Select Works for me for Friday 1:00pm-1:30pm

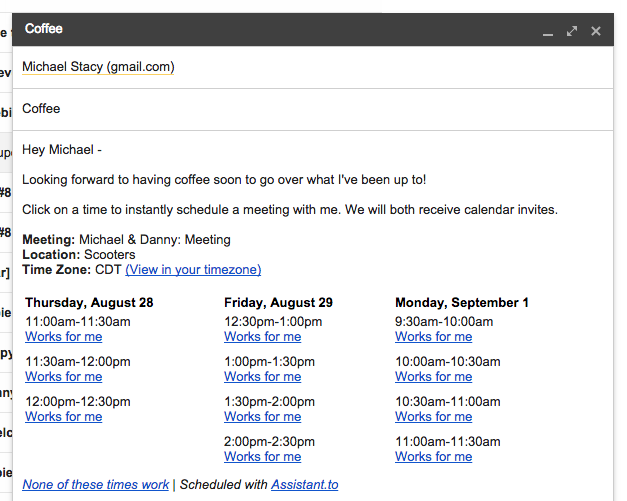263,377
